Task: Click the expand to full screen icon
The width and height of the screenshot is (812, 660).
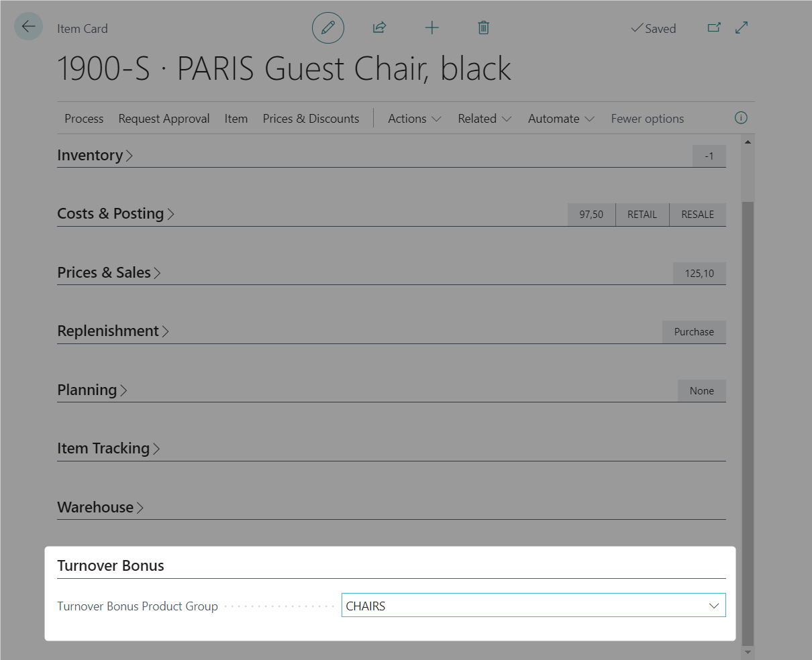Action: 742,27
